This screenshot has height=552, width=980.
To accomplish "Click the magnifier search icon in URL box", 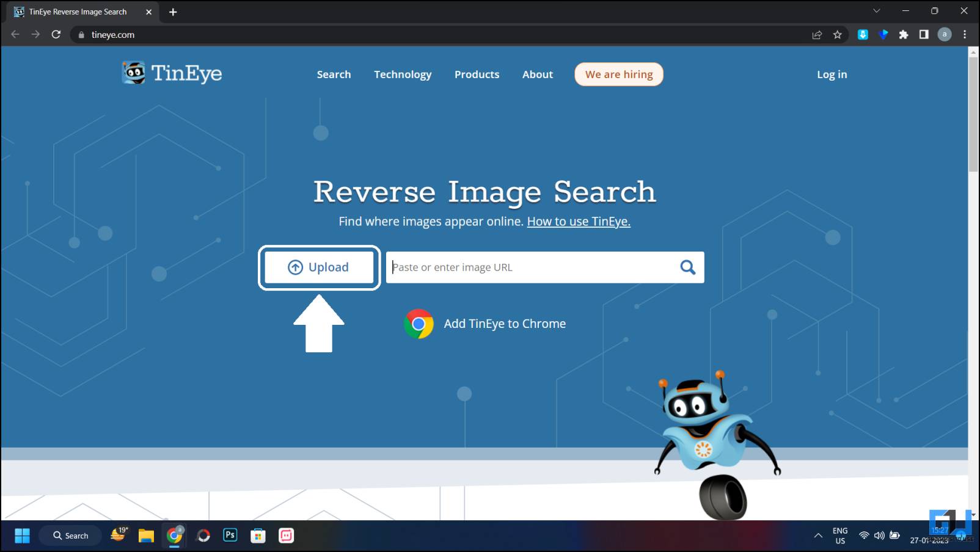I will (x=688, y=267).
